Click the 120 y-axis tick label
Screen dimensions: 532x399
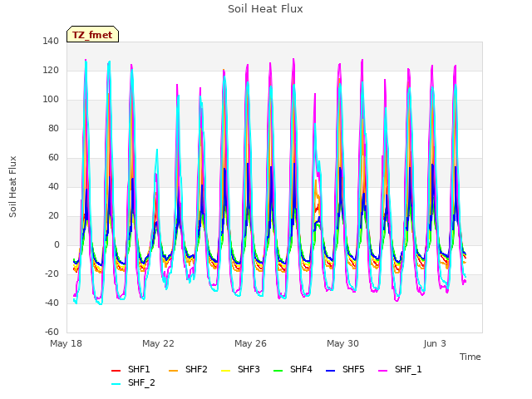click(51, 71)
